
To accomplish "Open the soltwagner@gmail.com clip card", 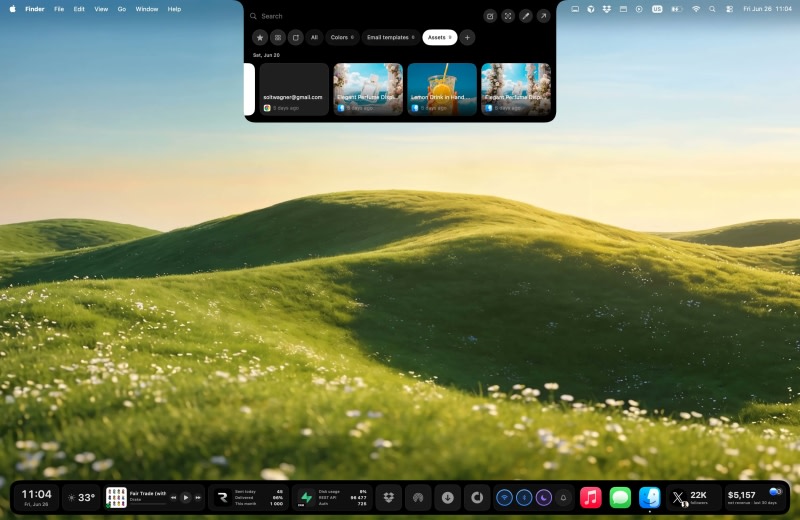I will point(294,89).
